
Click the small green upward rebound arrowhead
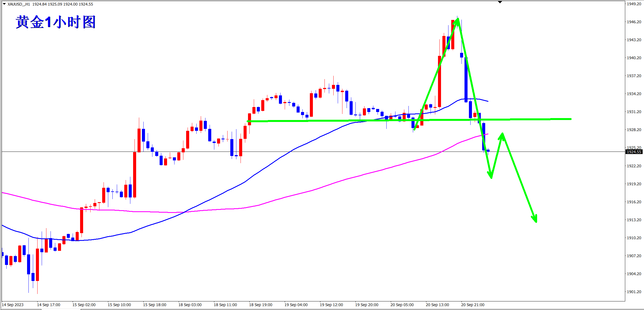pos(502,135)
